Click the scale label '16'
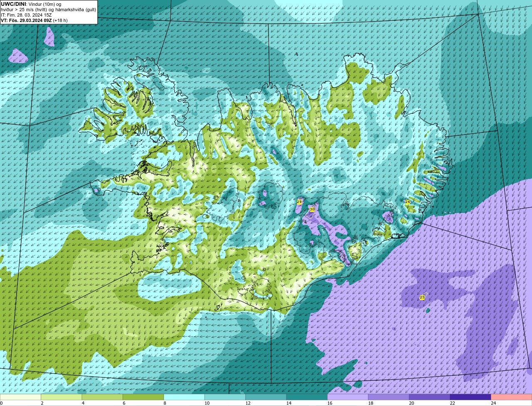Viewport: 532px width, 406px height. [330, 403]
